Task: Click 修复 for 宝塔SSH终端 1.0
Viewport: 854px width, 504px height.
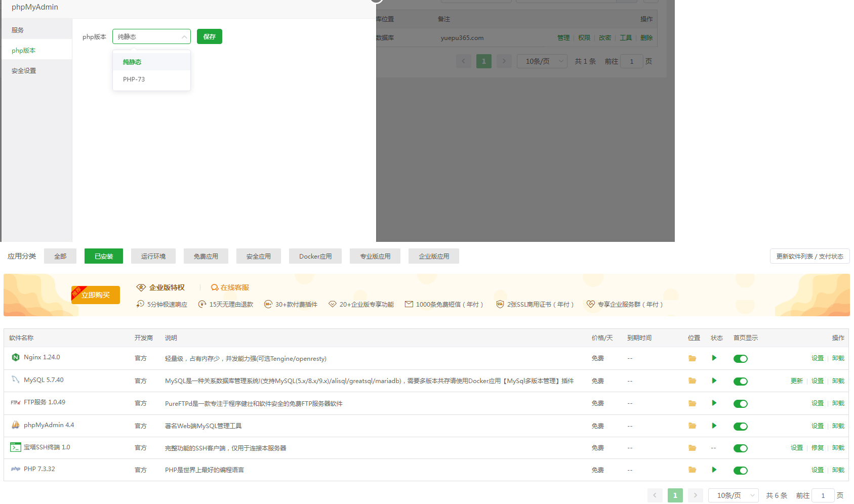Action: pos(818,447)
